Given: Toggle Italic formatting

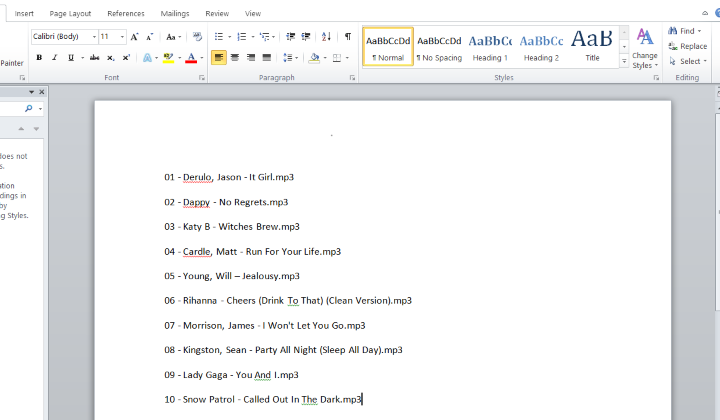Looking at the screenshot, I should click(x=55, y=58).
